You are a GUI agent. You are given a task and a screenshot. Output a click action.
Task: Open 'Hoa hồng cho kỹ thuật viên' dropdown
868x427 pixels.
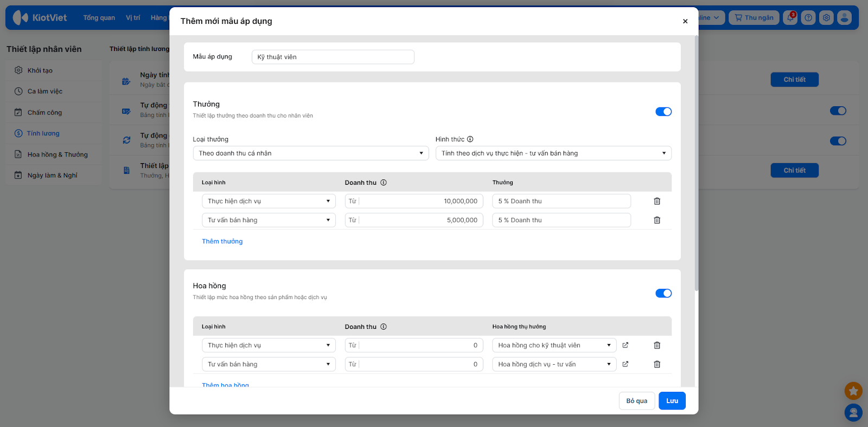554,345
